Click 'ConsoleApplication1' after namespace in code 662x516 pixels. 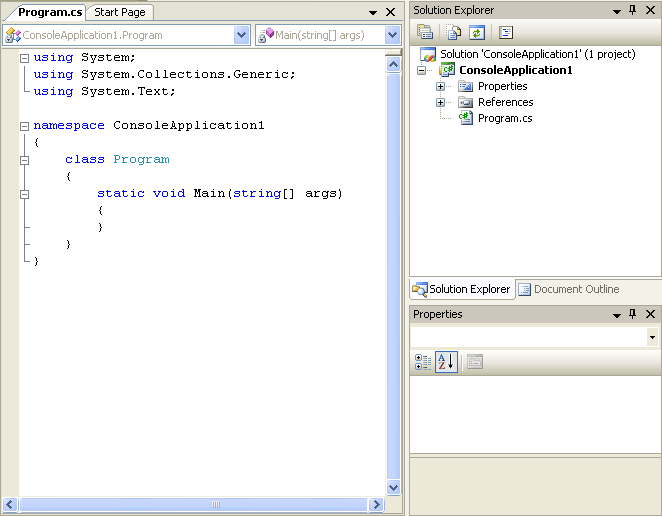[189, 125]
